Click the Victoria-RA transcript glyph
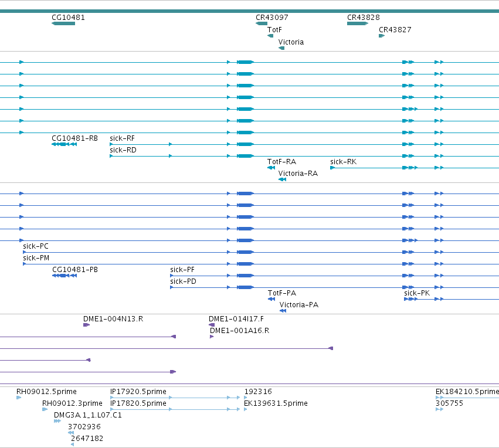The image size is (499, 448). click(x=282, y=180)
